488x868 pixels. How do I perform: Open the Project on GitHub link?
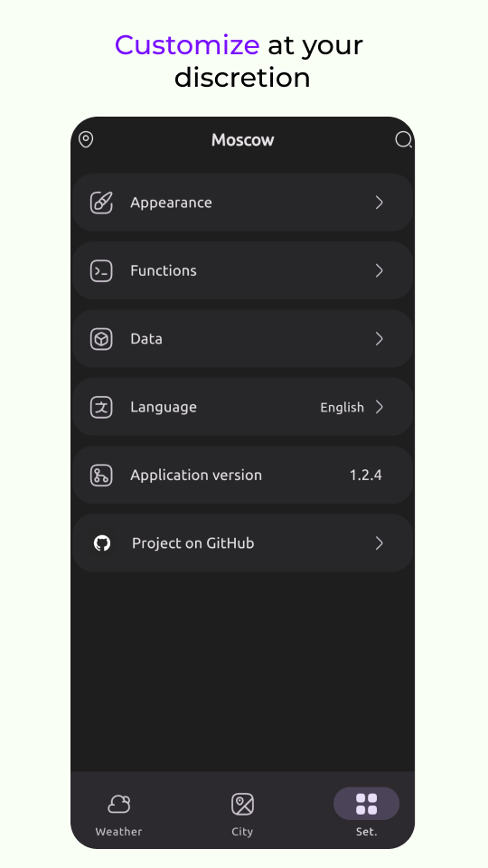coord(242,543)
